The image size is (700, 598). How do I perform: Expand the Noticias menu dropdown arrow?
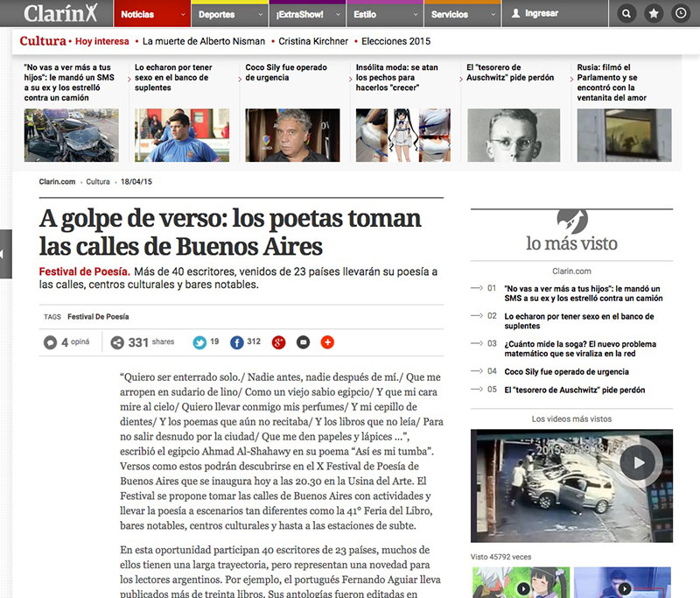183,14
